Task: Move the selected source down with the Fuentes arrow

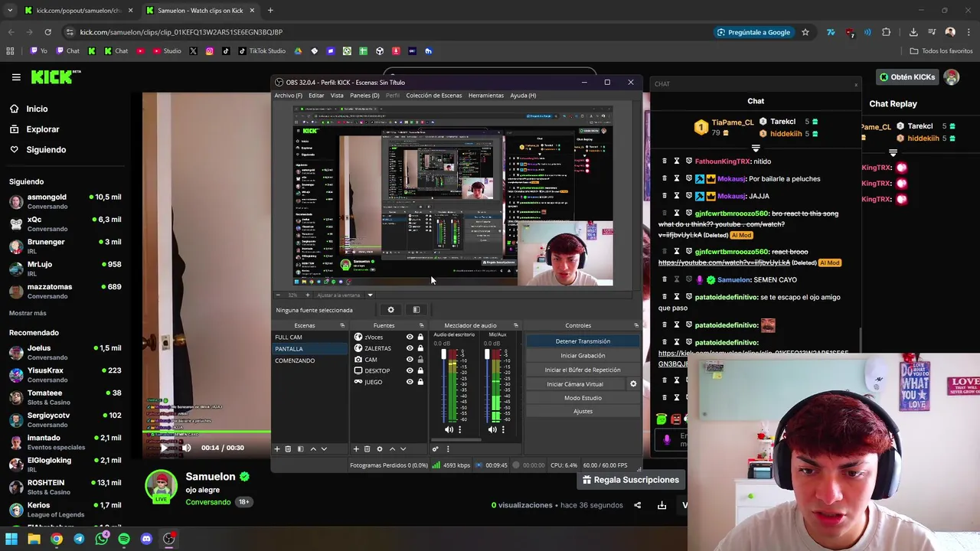Action: (x=403, y=449)
